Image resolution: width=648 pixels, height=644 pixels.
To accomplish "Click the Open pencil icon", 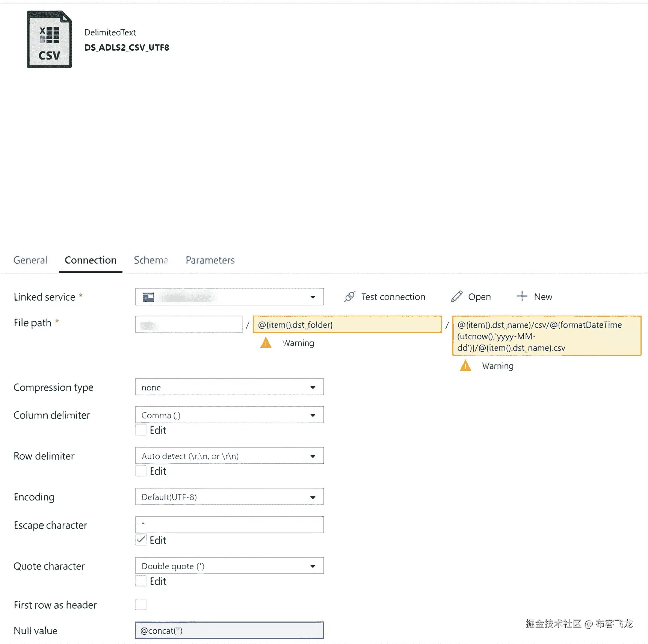I will point(456,296).
